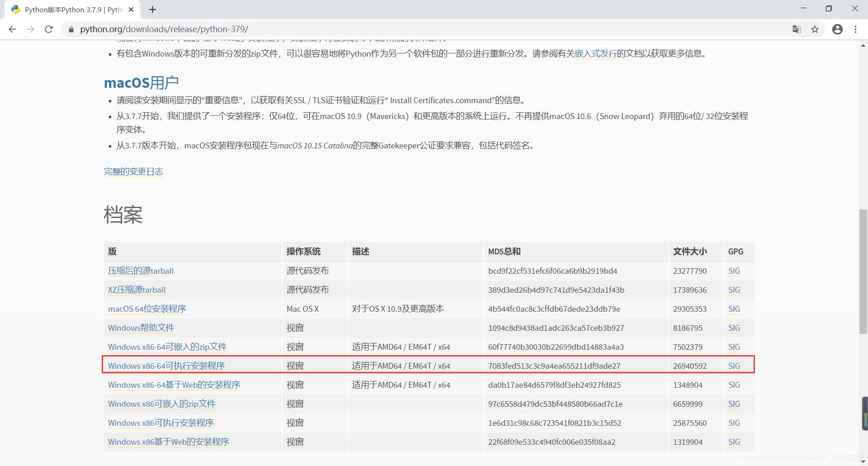Image resolution: width=868 pixels, height=466 pixels.
Task: Download Windows x86可嵌入的zip文件
Action: [162, 404]
